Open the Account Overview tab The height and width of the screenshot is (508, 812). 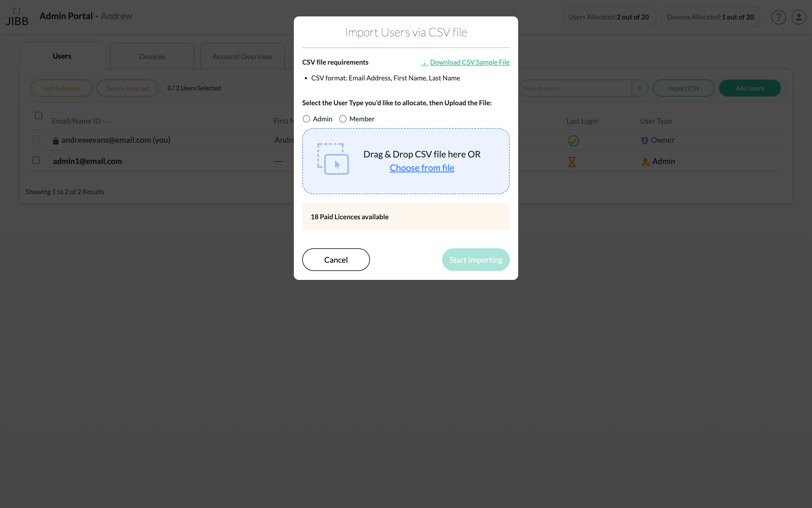(242, 56)
